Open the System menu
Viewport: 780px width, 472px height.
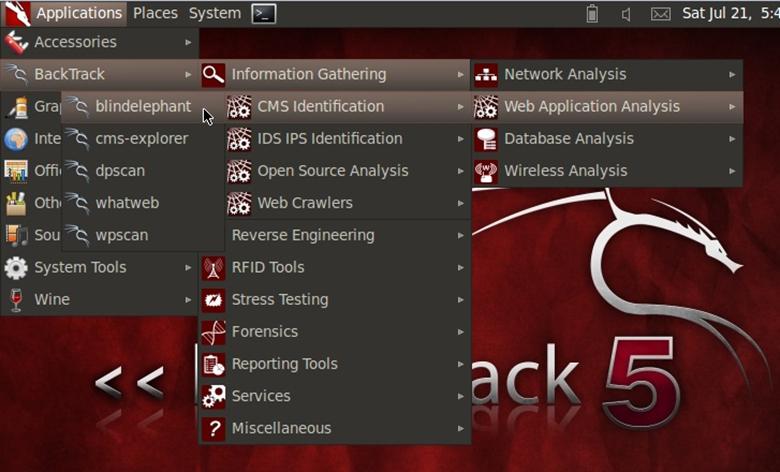[214, 13]
